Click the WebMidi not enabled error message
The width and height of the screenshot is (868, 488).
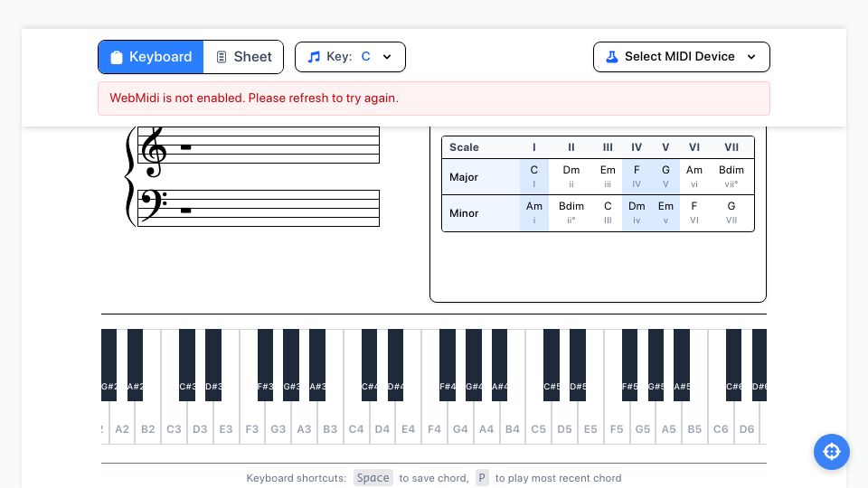(x=434, y=99)
